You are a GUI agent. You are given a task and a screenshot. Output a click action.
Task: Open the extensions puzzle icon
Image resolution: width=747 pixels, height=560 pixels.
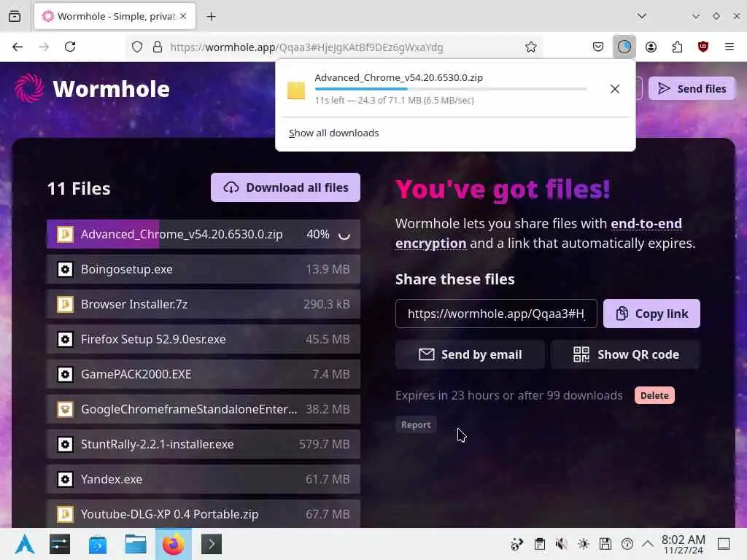point(677,47)
